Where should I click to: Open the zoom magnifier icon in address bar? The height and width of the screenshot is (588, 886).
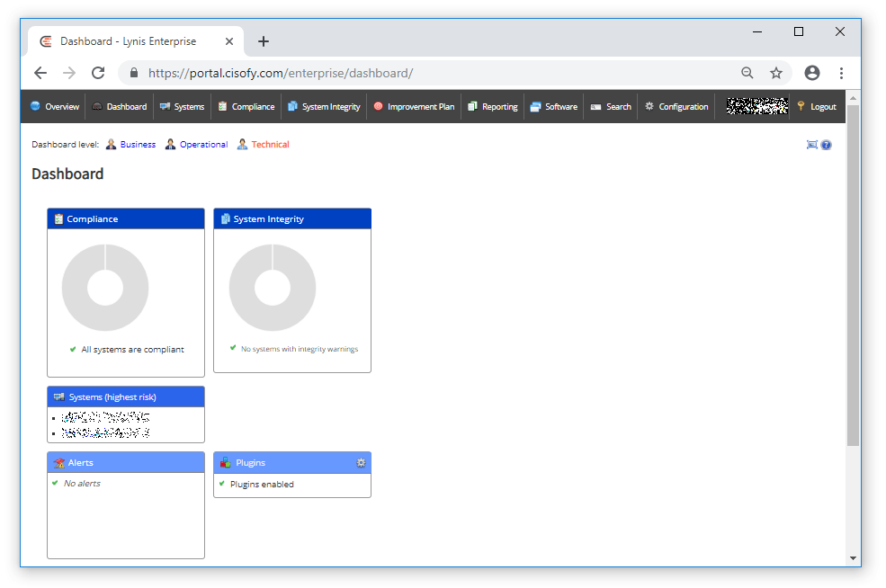tap(747, 73)
